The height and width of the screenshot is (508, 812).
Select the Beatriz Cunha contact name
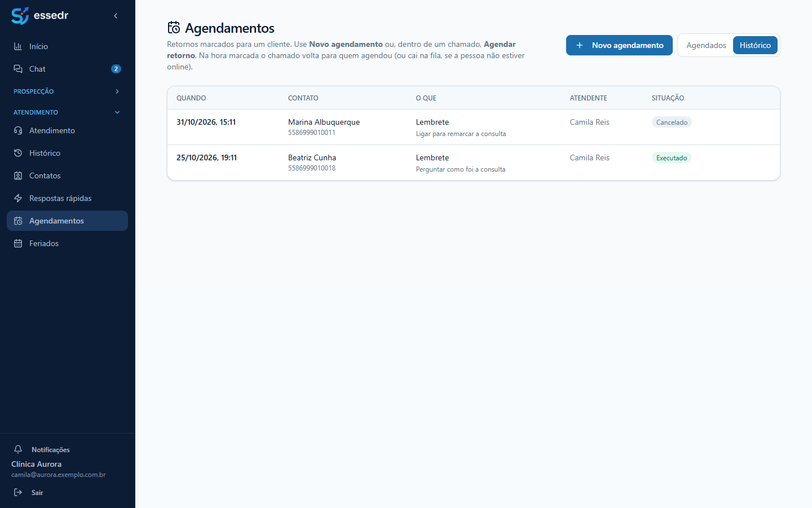click(312, 157)
